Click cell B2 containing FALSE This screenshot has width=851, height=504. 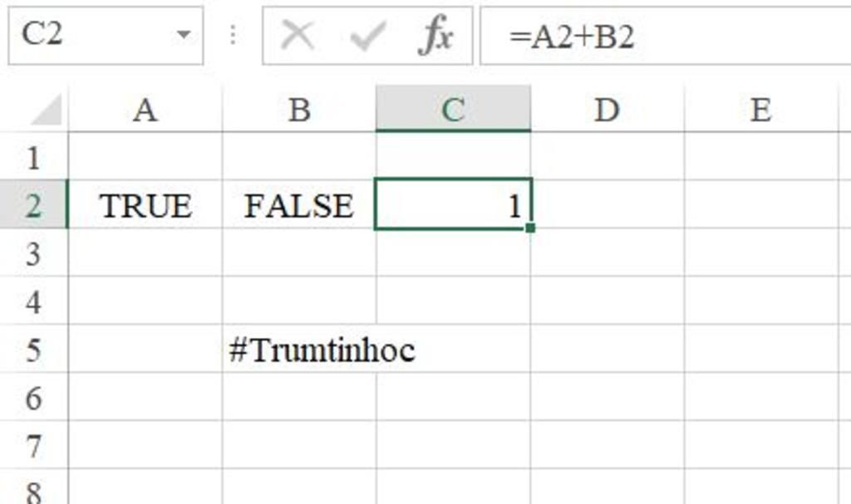299,205
